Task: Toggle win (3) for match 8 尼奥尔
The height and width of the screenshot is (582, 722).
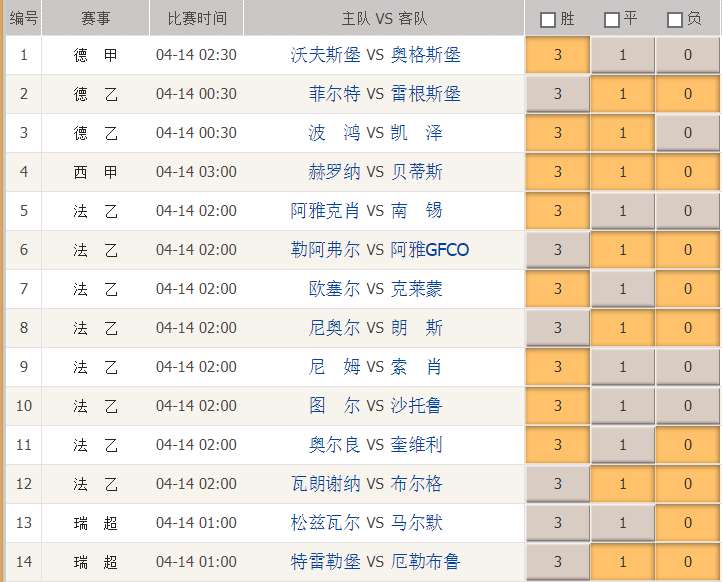Action: [x=558, y=328]
